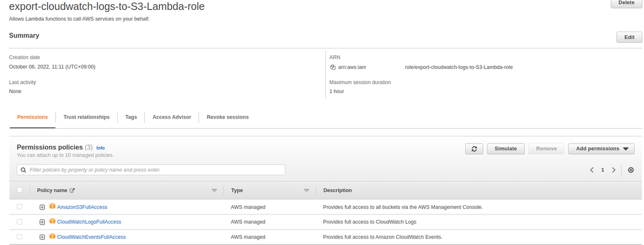The height and width of the screenshot is (245, 644).
Task: Click the page number 1 indicator
Action: pos(602,170)
